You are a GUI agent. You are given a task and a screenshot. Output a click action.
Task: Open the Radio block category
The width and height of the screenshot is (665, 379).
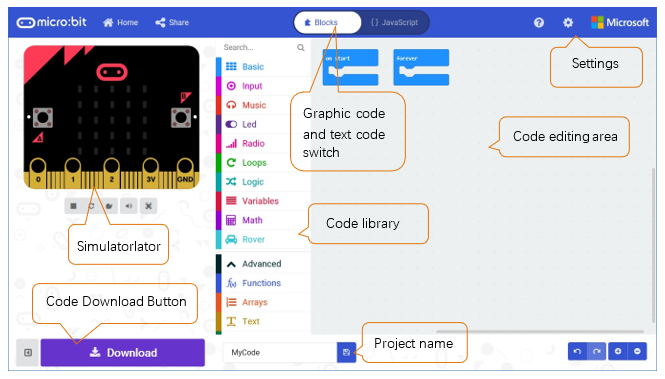point(263,143)
